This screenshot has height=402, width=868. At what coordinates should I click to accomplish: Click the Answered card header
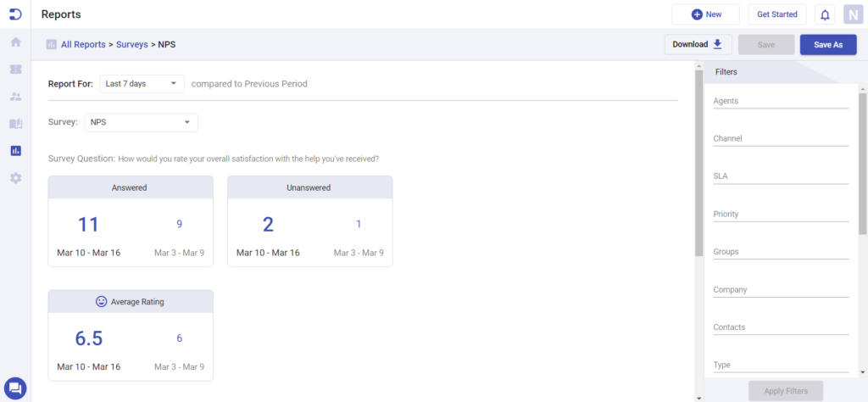(130, 187)
